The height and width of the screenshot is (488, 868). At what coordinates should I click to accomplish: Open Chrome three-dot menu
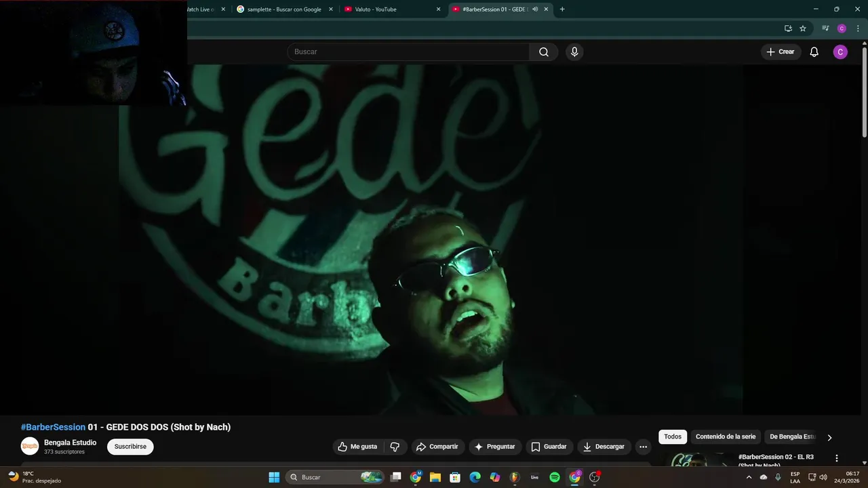857,28
